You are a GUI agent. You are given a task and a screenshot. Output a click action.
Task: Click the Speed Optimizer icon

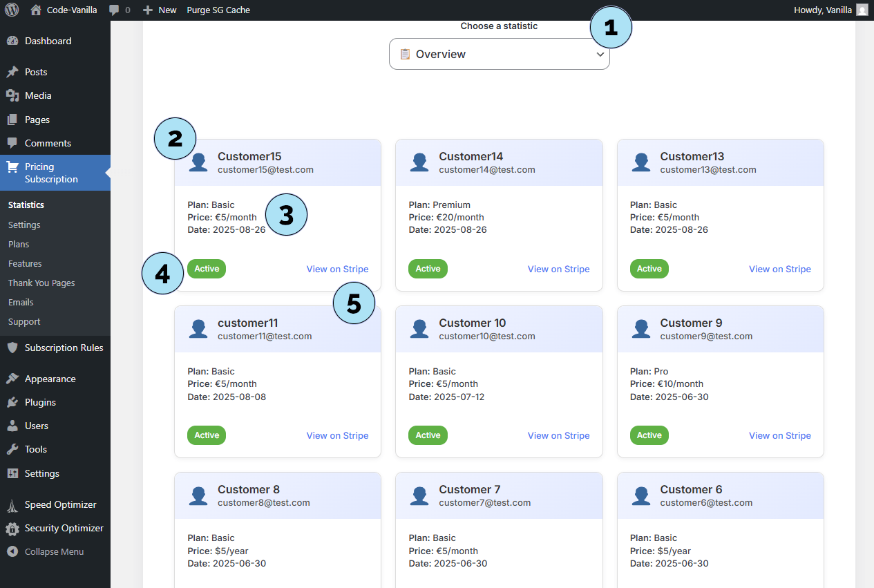tap(12, 505)
